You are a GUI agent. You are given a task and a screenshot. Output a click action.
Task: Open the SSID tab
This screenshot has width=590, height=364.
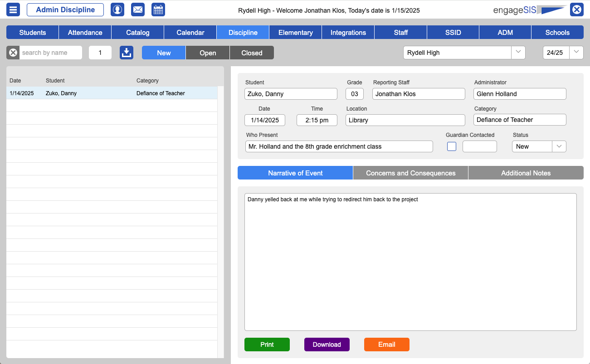click(x=453, y=33)
